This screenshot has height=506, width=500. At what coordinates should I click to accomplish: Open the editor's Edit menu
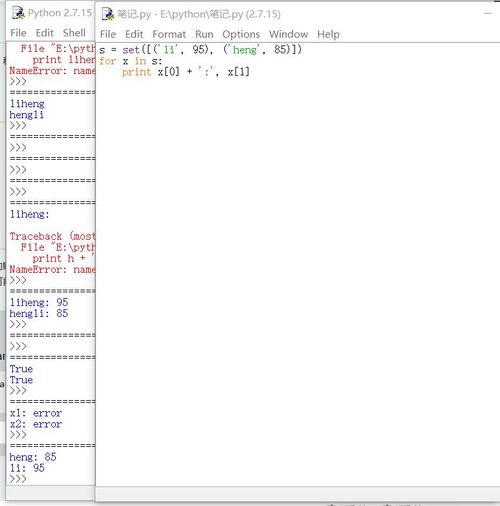(x=134, y=34)
